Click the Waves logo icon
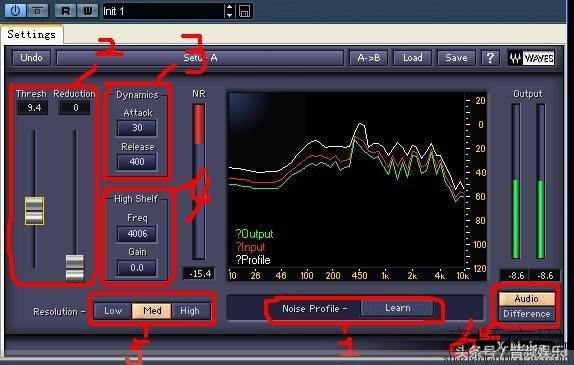Screen dimensions: 574x365 tap(531, 58)
